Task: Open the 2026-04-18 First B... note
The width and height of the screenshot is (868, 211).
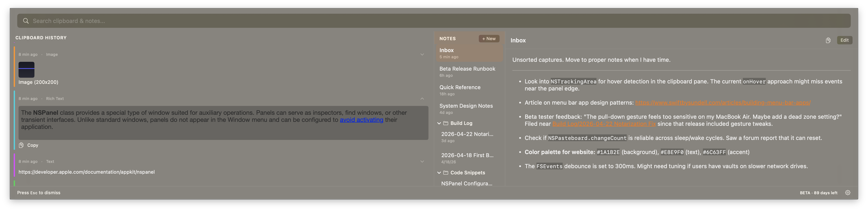Action: pyautogui.click(x=470, y=158)
